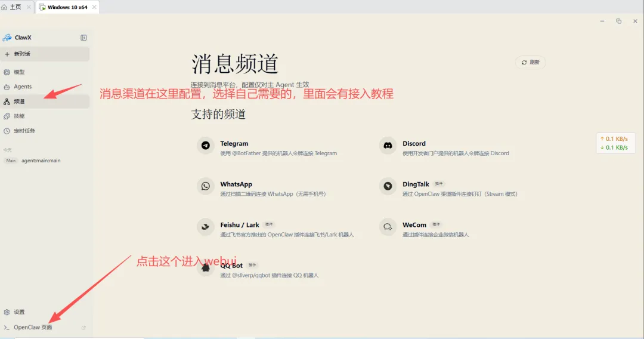The height and width of the screenshot is (339, 644).
Task: Select the Feishu / Lark channel name
Action: pos(240,225)
